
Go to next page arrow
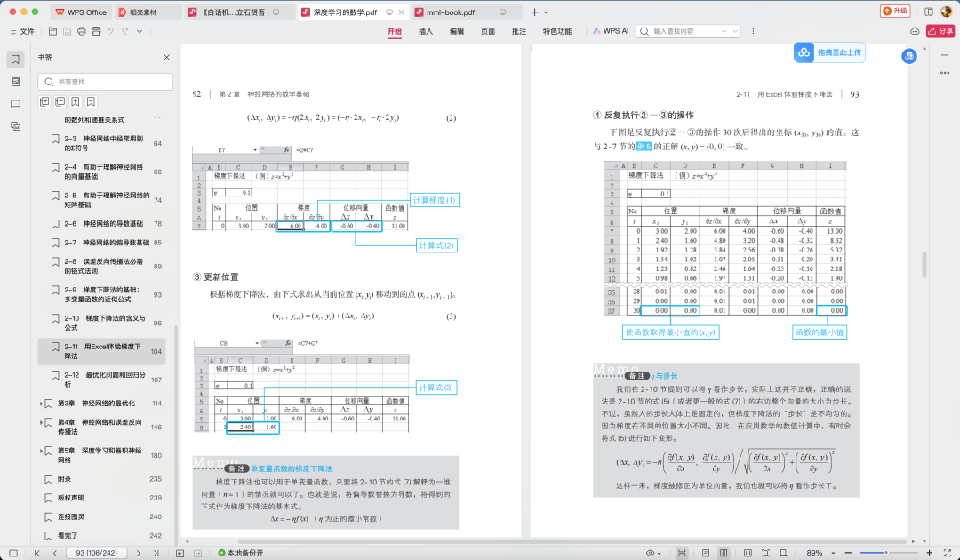pyautogui.click(x=139, y=553)
